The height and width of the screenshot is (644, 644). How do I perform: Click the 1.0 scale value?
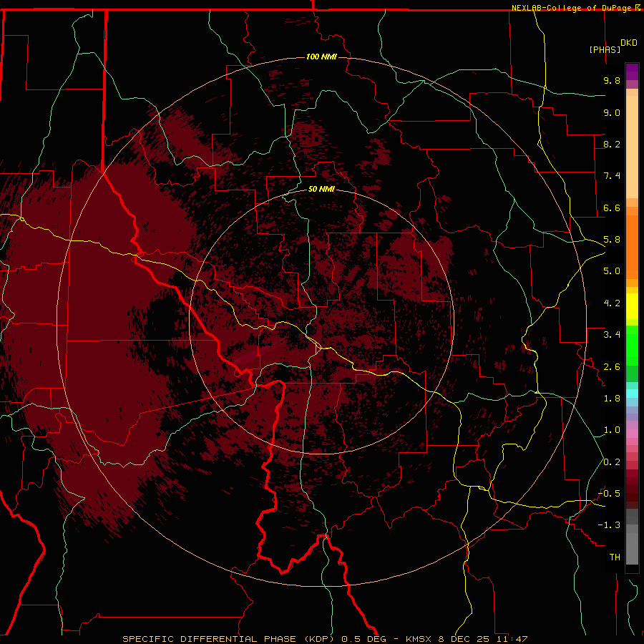(612, 430)
